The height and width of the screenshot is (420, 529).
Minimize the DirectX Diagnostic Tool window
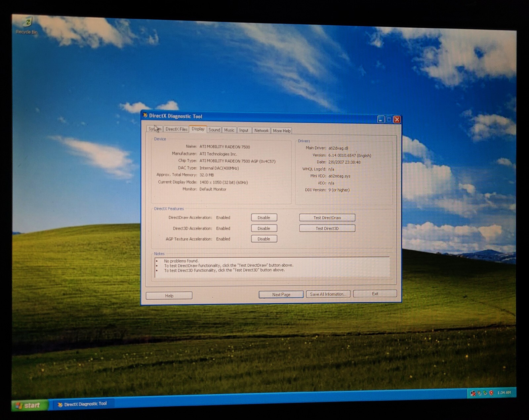coord(381,119)
